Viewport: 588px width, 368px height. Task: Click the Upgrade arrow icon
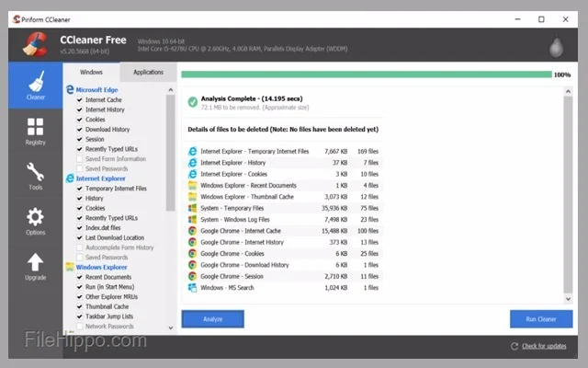coord(35,262)
